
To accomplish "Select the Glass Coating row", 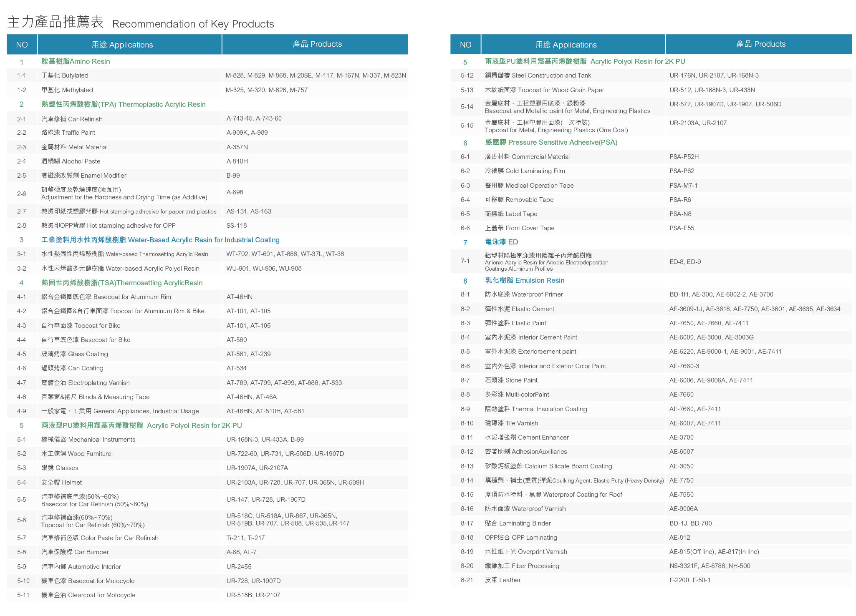I will point(75,354).
